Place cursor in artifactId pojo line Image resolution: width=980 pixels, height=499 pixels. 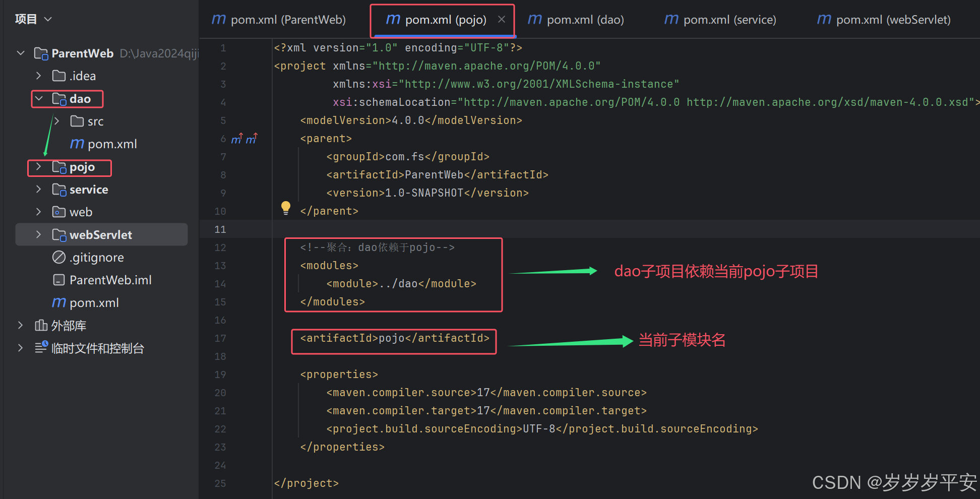[395, 338]
